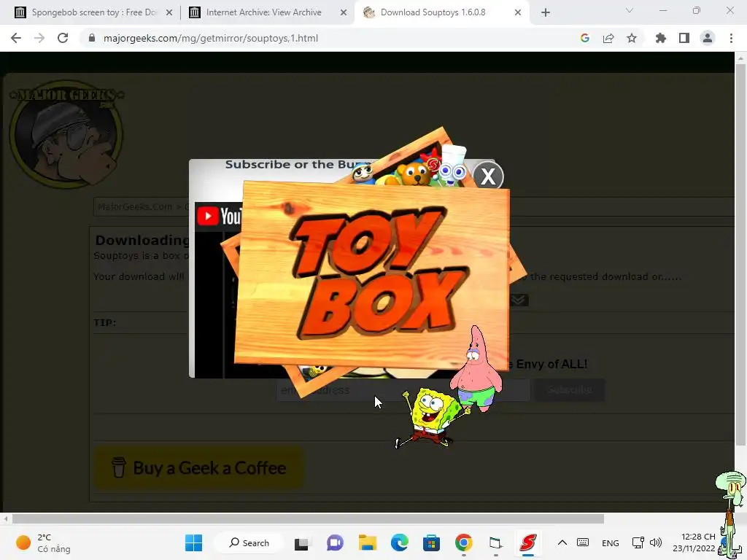The width and height of the screenshot is (747, 560).
Task: Open File Explorer from the taskbar
Action: pyautogui.click(x=368, y=542)
